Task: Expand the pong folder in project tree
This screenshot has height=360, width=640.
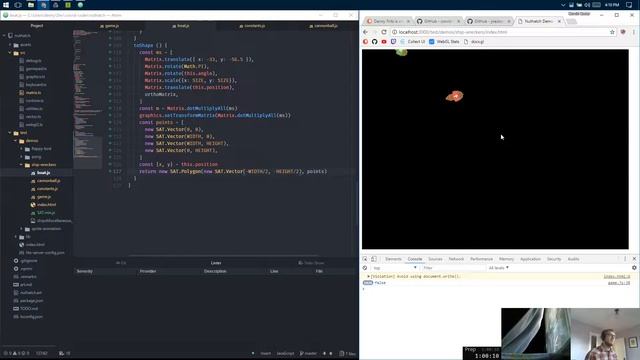Action: tap(21, 157)
